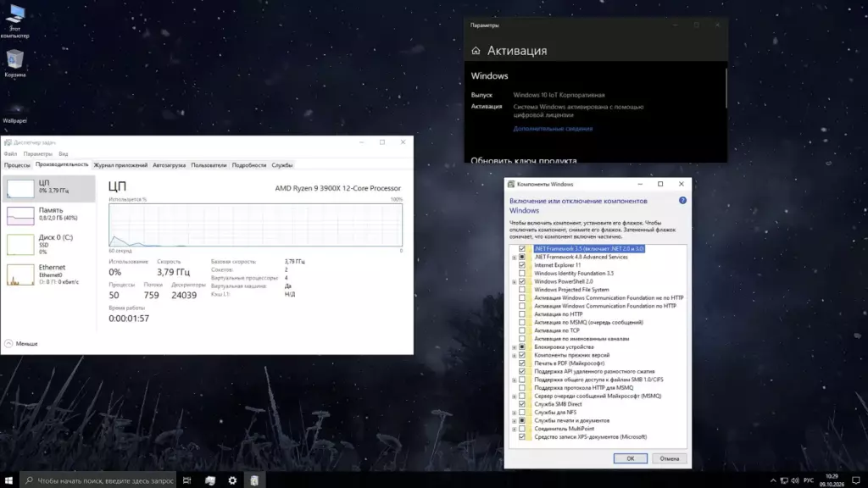Expand .NET Framework 4.8 Advanced Services node
This screenshot has width=868, height=488.
pyautogui.click(x=515, y=258)
